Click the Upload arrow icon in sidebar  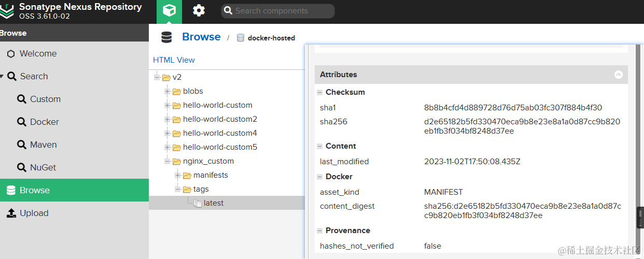click(x=11, y=213)
